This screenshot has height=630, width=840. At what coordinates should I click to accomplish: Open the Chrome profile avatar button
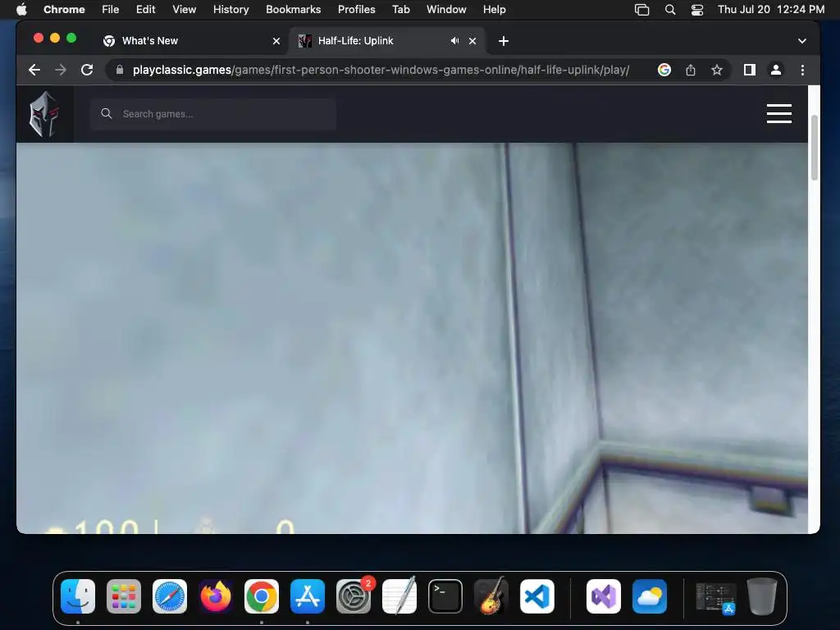776,70
